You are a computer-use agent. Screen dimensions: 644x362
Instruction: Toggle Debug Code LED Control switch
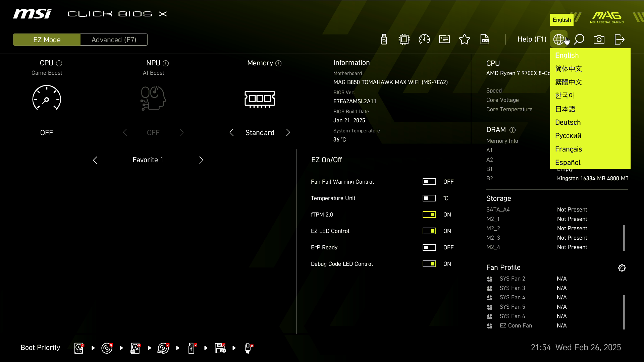pyautogui.click(x=429, y=264)
